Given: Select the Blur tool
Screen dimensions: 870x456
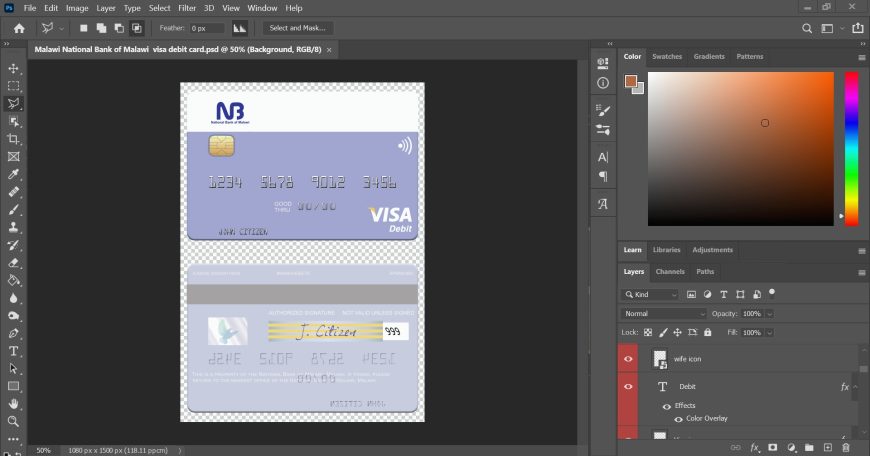Looking at the screenshot, I should click(13, 298).
